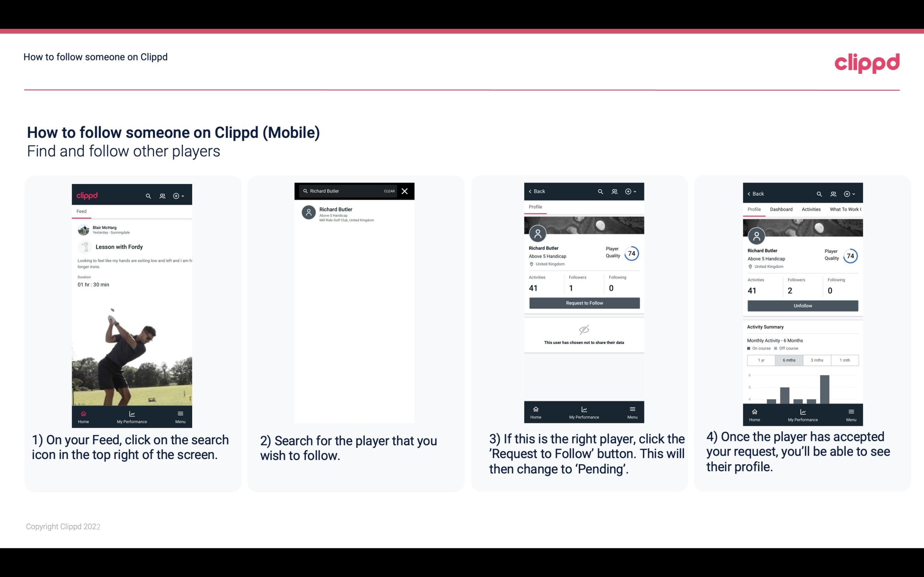Click the profile/account icon in top bar
This screenshot has width=924, height=577.
[162, 195]
